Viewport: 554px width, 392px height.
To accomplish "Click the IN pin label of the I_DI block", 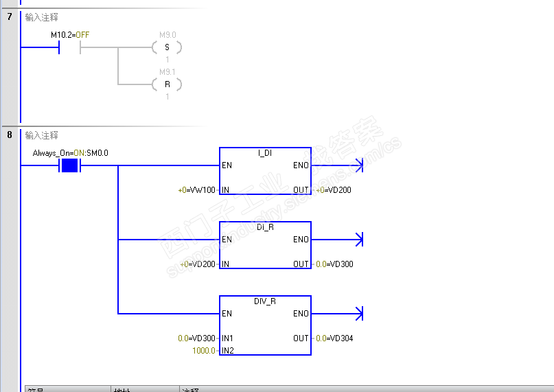I will (225, 190).
